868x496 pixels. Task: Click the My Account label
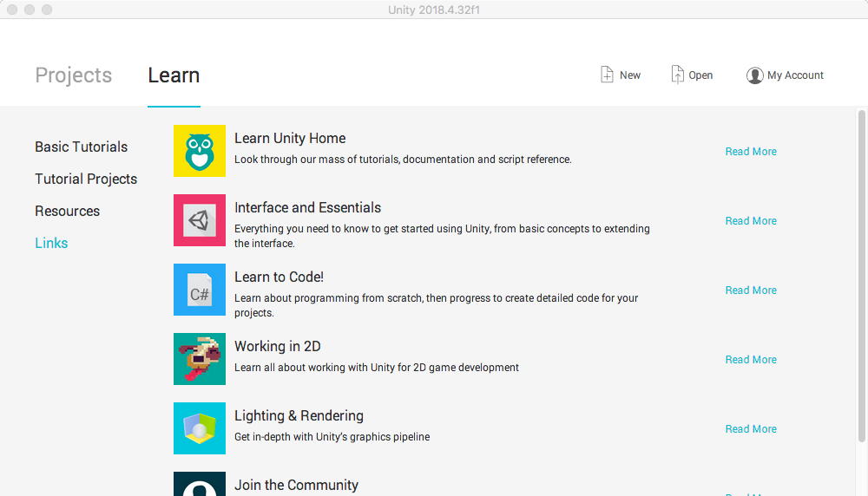point(795,75)
